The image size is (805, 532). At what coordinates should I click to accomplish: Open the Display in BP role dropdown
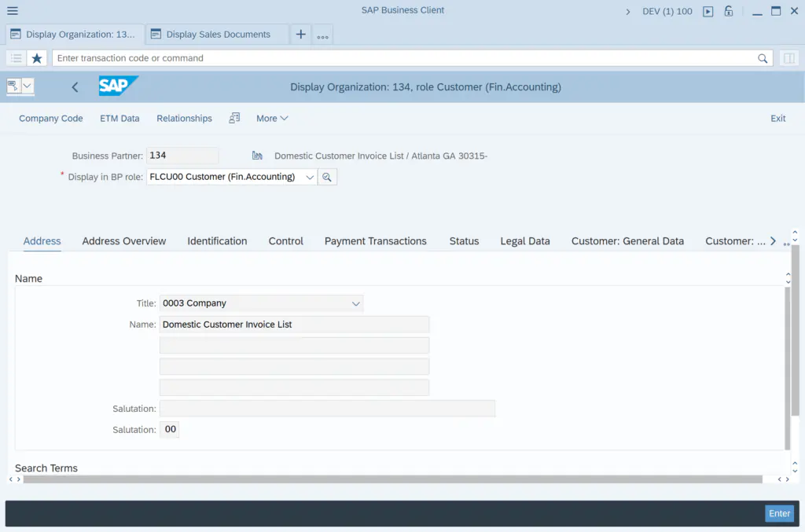(x=310, y=177)
